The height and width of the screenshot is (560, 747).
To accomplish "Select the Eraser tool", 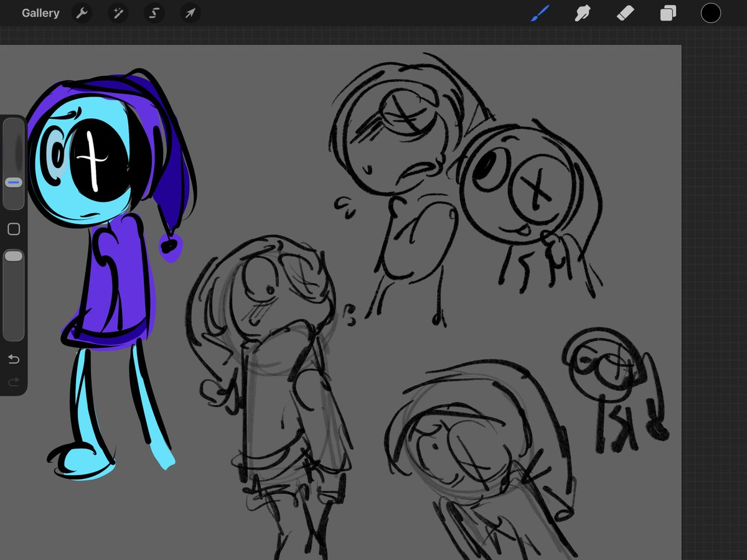I will pos(625,13).
